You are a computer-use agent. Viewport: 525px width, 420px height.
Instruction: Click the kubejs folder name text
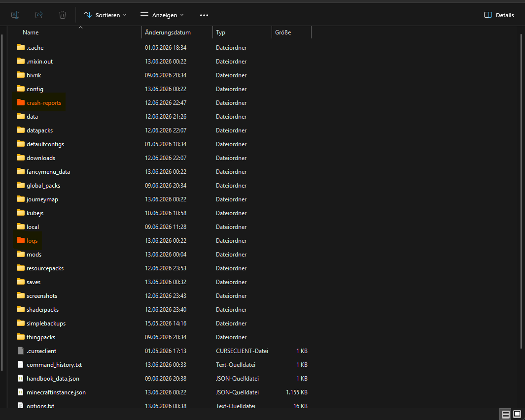[35, 213]
